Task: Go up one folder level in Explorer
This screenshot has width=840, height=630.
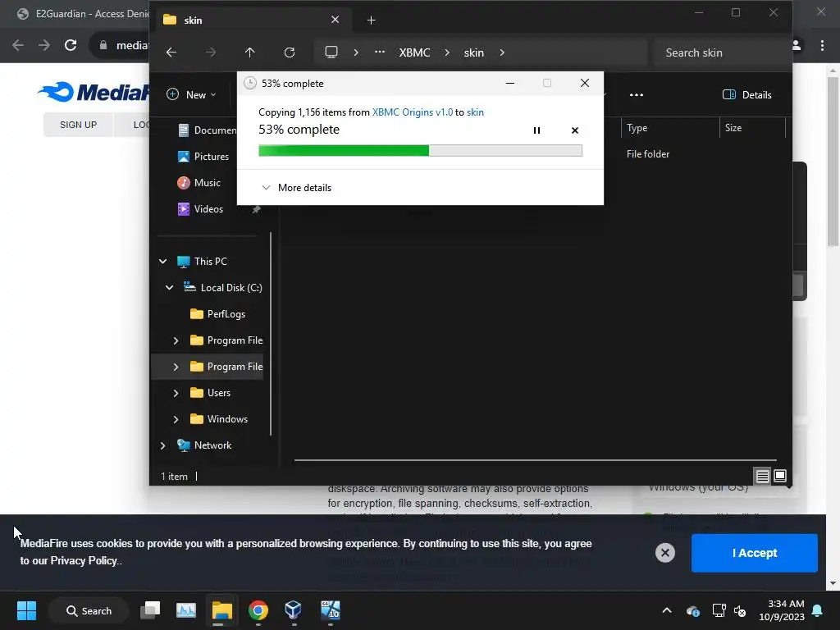Action: point(249,52)
